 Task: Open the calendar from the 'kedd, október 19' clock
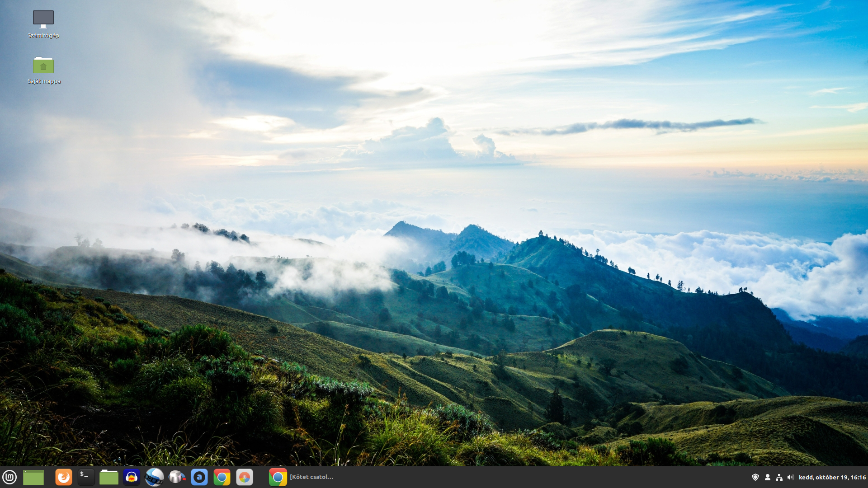tap(832, 477)
